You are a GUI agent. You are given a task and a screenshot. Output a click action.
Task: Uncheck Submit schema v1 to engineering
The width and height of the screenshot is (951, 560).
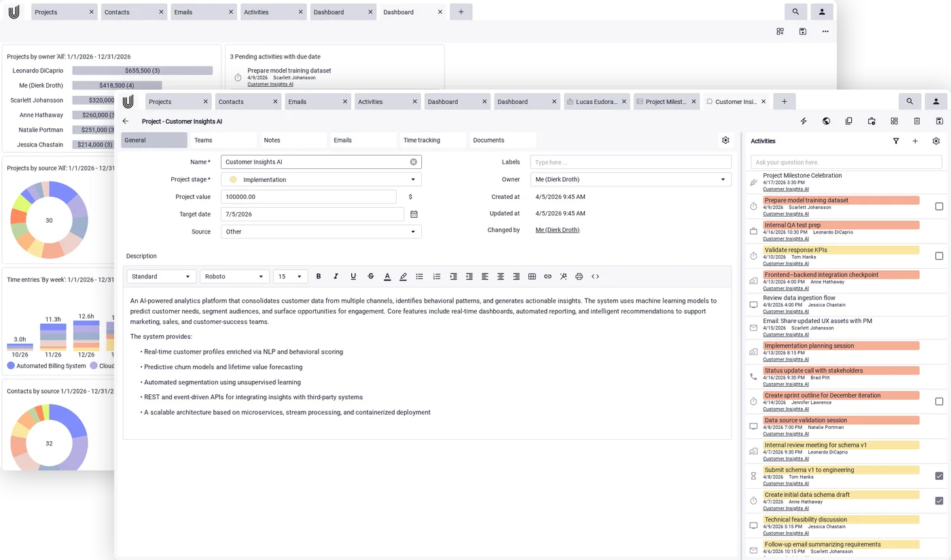[939, 476]
